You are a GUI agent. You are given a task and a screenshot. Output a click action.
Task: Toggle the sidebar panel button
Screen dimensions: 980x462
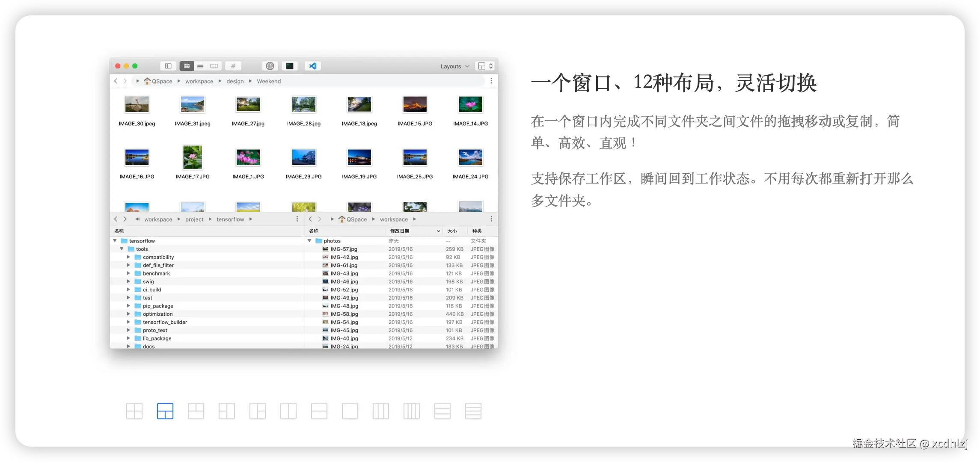click(168, 66)
